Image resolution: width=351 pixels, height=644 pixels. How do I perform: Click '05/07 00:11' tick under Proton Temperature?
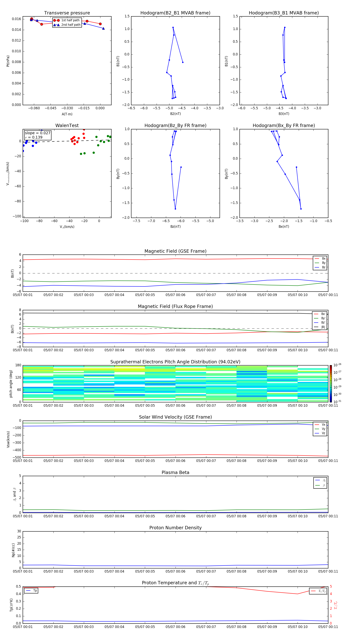(x=328, y=627)
